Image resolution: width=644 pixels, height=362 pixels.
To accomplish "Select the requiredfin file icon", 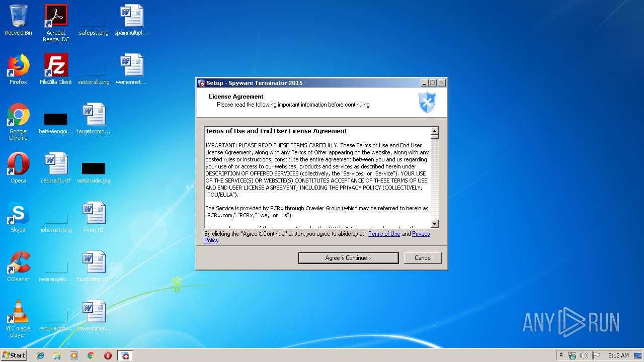I will (56, 320).
